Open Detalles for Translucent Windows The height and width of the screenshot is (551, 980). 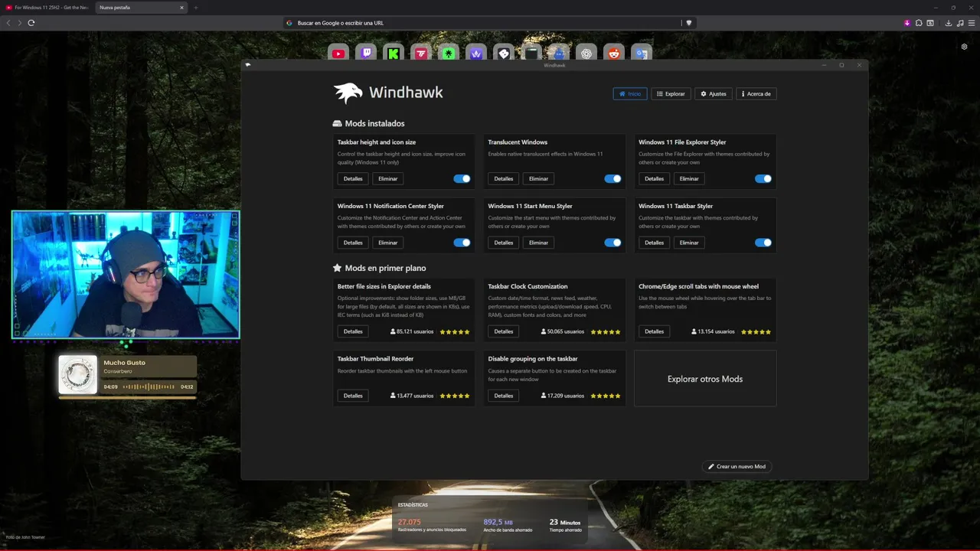tap(504, 178)
